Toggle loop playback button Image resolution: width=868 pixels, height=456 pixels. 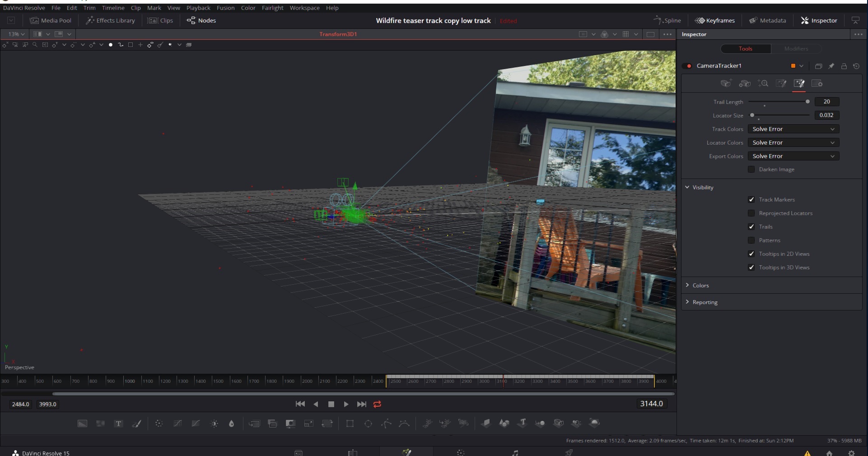pyautogui.click(x=378, y=404)
